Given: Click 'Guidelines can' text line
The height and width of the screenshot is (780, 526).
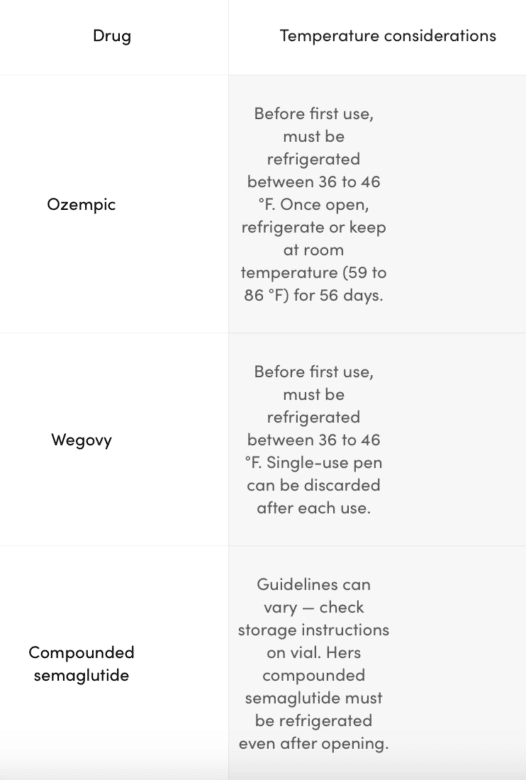Looking at the screenshot, I should pos(314,585).
